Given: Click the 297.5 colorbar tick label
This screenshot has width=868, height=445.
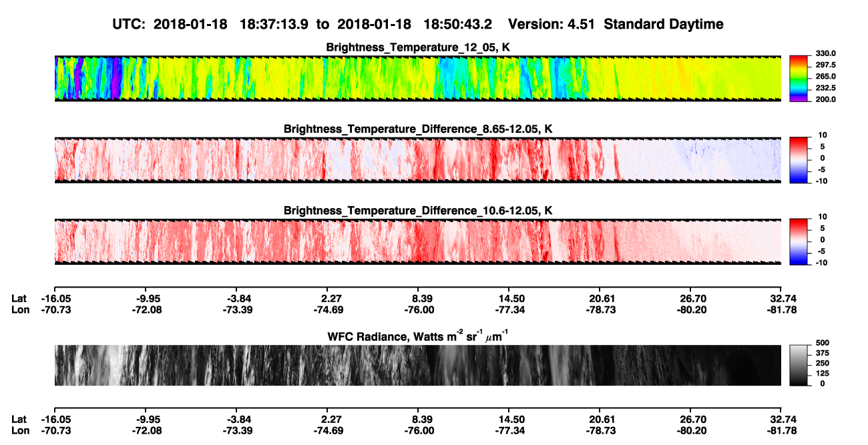Looking at the screenshot, I should pyautogui.click(x=825, y=65).
